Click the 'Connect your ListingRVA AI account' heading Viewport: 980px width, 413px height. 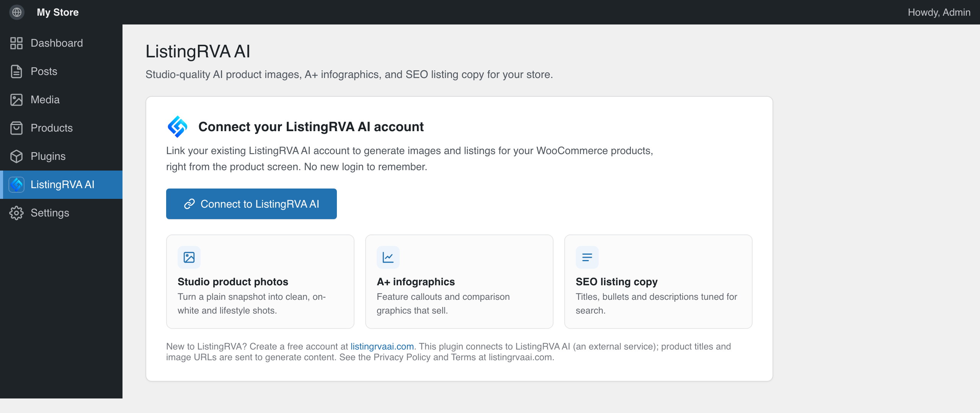pyautogui.click(x=311, y=127)
